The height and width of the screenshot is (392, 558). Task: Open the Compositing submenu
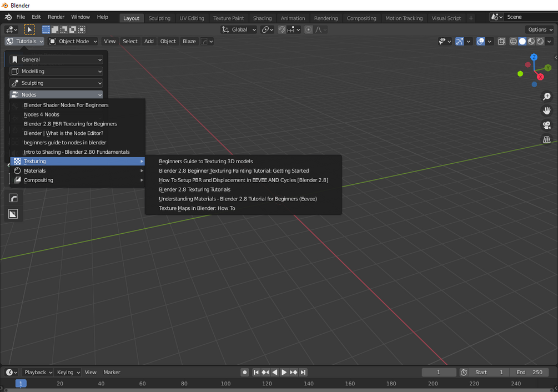click(x=78, y=180)
